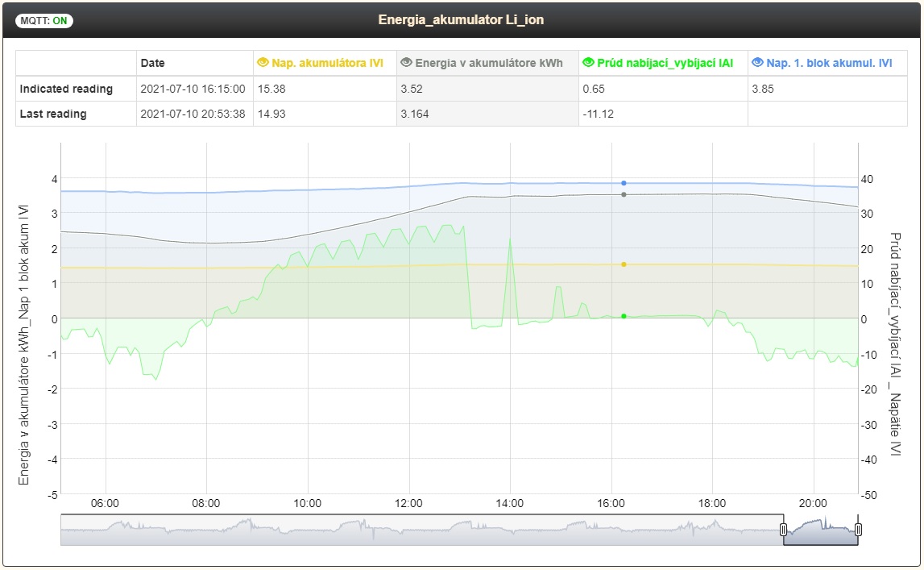Click the blue data point marker on the chart
924x570 pixels.
[x=624, y=183]
